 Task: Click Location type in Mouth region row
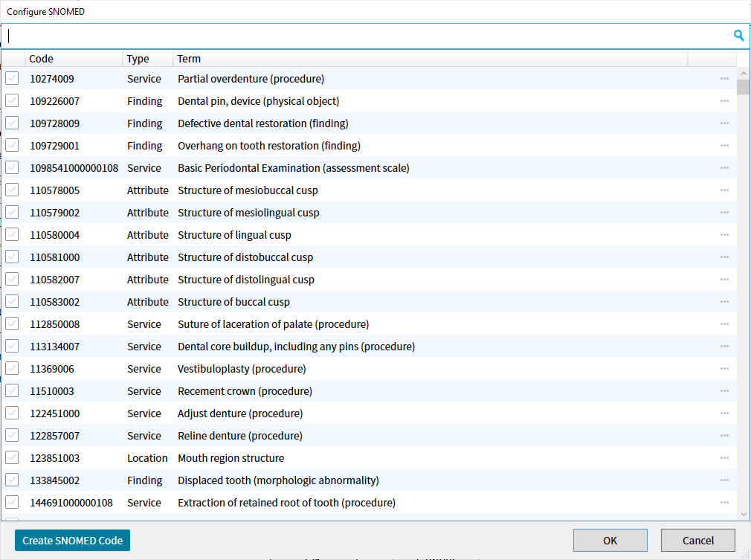[147, 458]
